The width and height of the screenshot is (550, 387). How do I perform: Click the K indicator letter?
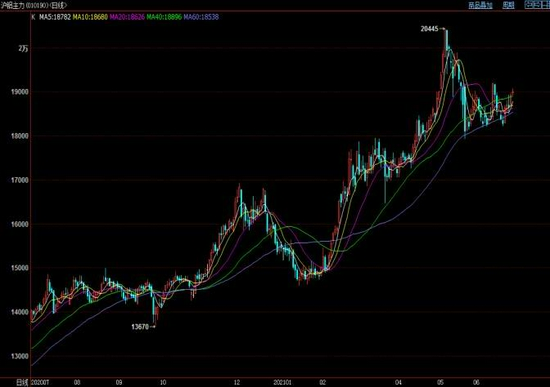(x=33, y=17)
